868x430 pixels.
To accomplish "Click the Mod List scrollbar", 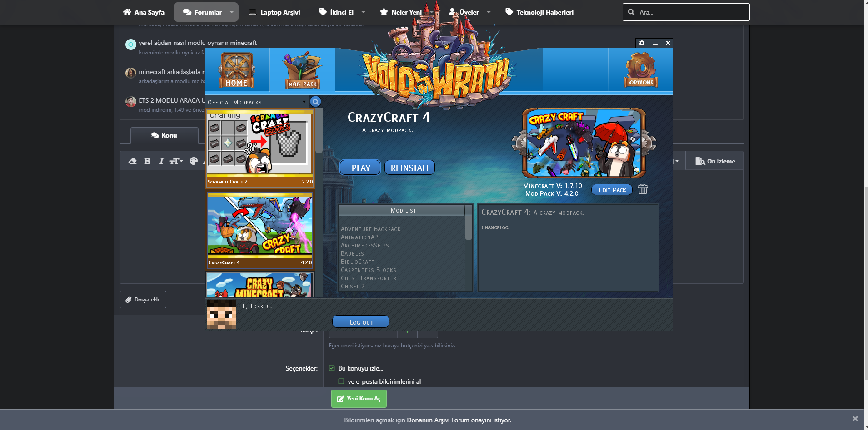I will point(469,227).
